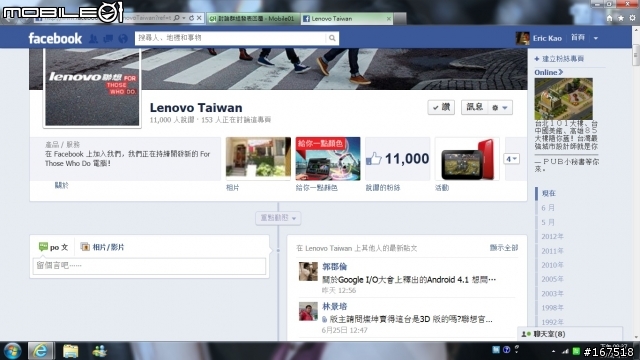This screenshot has height=360, width=640.
Task: Jump to 5 月 on timeline
Action: [548, 222]
